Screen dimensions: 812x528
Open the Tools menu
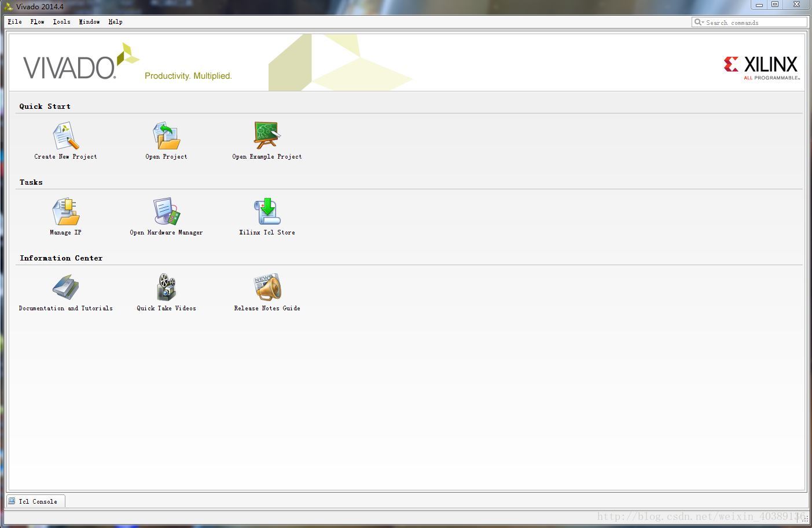click(x=61, y=22)
